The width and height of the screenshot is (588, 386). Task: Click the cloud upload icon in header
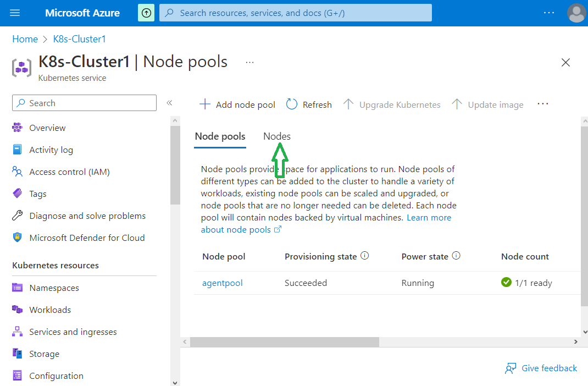tap(146, 13)
